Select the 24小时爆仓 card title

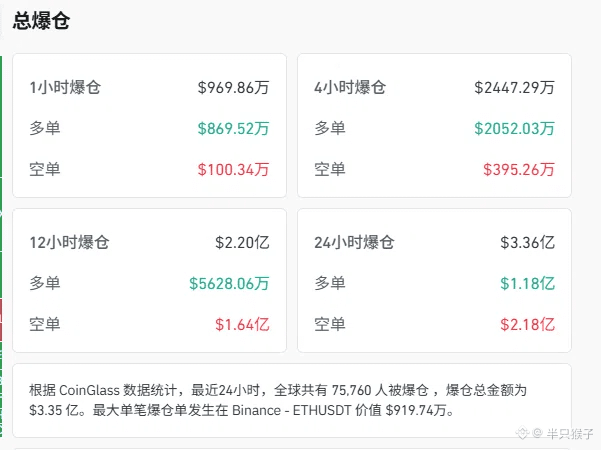click(x=354, y=242)
